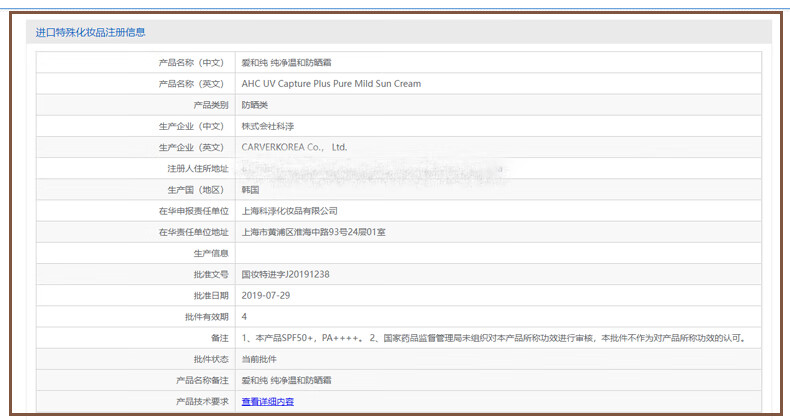790x420 pixels.
Task: Click approval date 2019-07-29
Action: point(266,295)
